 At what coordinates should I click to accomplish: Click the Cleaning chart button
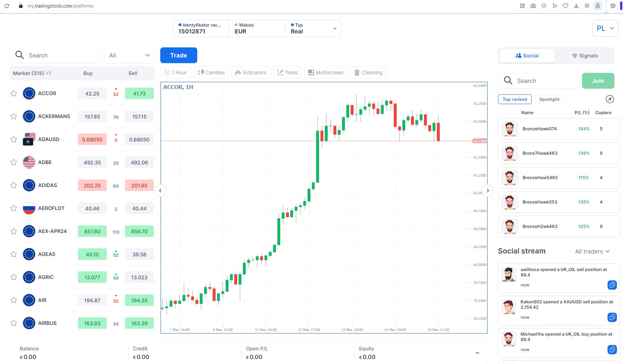pyautogui.click(x=368, y=73)
